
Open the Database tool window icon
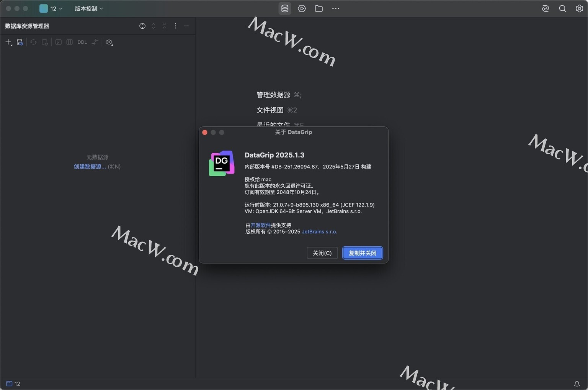285,8
